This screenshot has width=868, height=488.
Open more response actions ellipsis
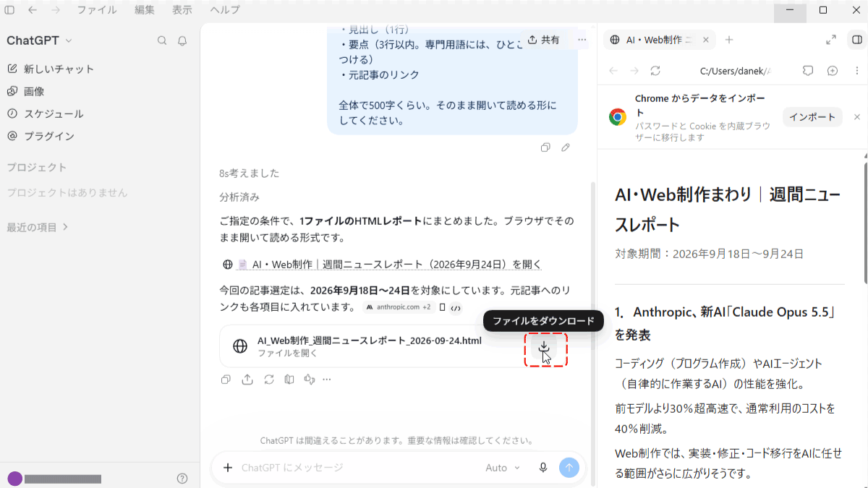tap(327, 379)
